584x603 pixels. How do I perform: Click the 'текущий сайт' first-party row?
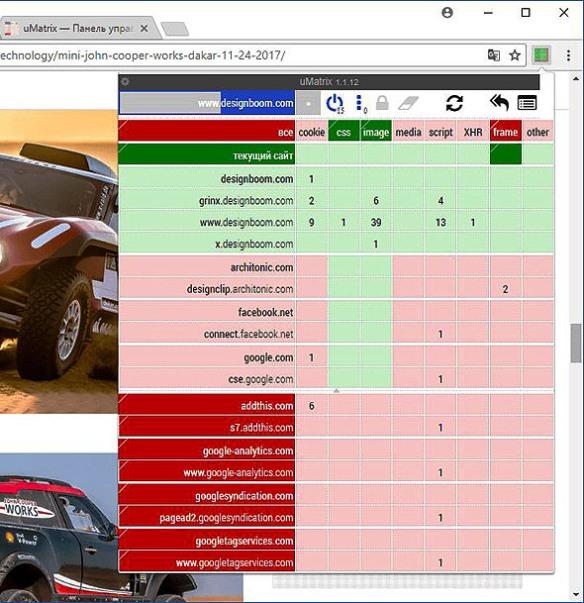[207, 155]
